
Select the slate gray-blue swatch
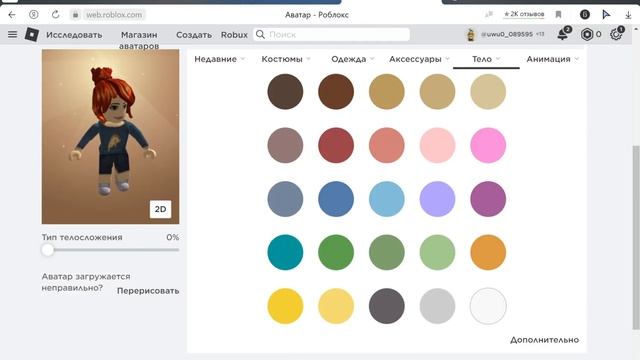[285, 199]
